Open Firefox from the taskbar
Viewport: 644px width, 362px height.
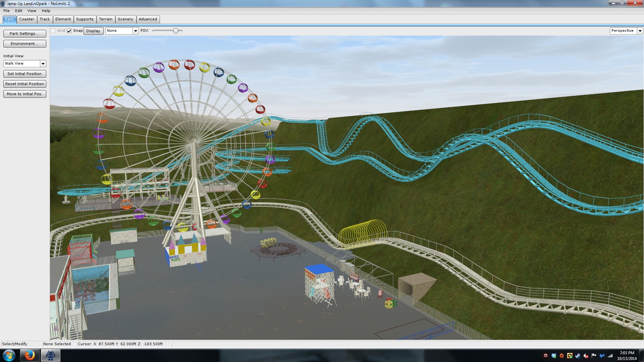[x=30, y=355]
